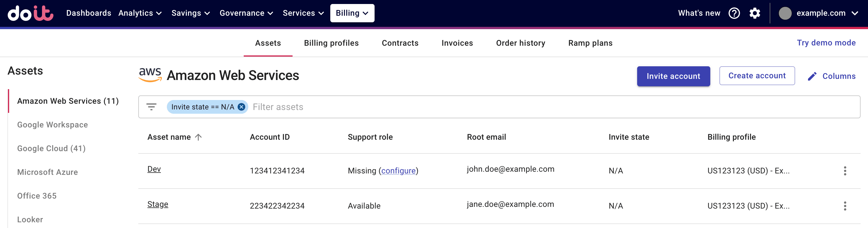
Task: Click the DoiT logo
Action: click(x=30, y=13)
